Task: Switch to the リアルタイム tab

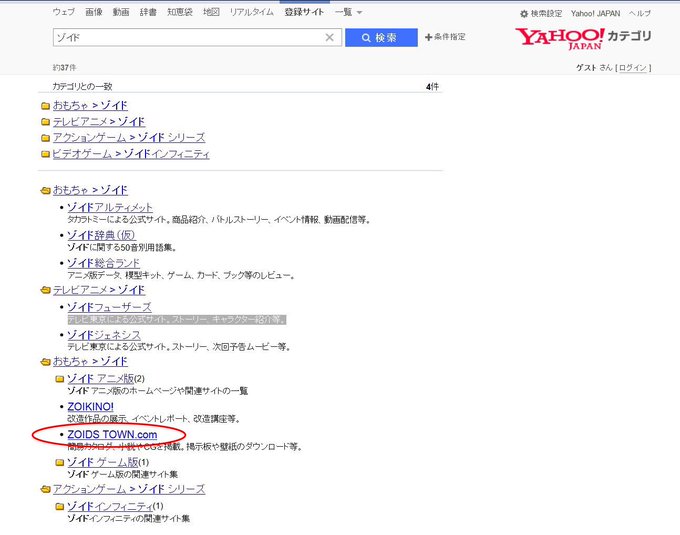Action: click(x=252, y=12)
